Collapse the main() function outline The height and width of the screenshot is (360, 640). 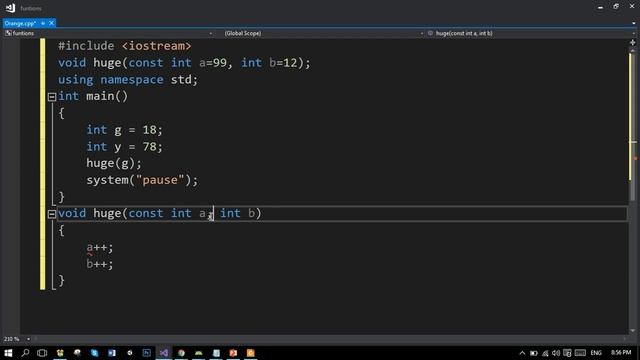52,97
